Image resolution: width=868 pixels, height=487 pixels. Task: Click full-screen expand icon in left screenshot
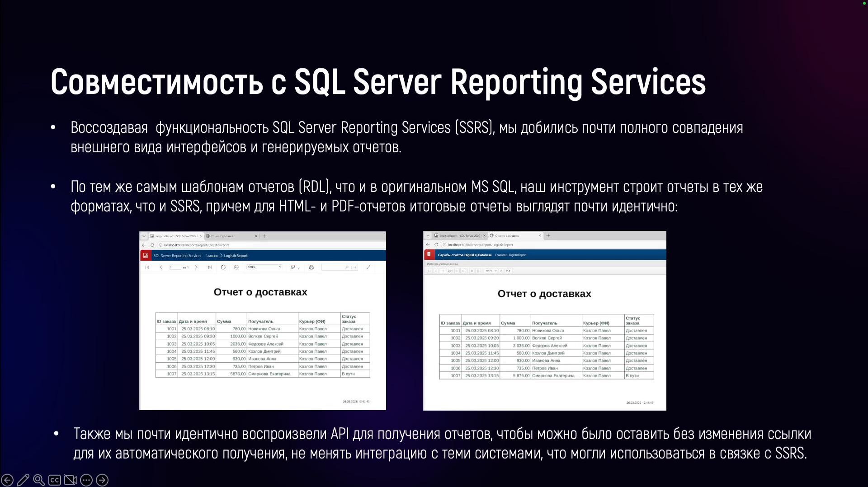368,267
